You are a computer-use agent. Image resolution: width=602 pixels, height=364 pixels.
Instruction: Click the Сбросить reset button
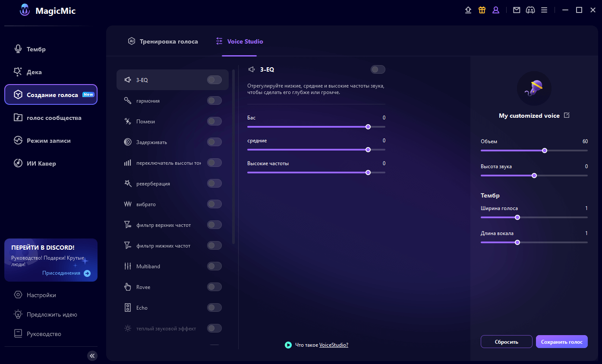click(507, 342)
